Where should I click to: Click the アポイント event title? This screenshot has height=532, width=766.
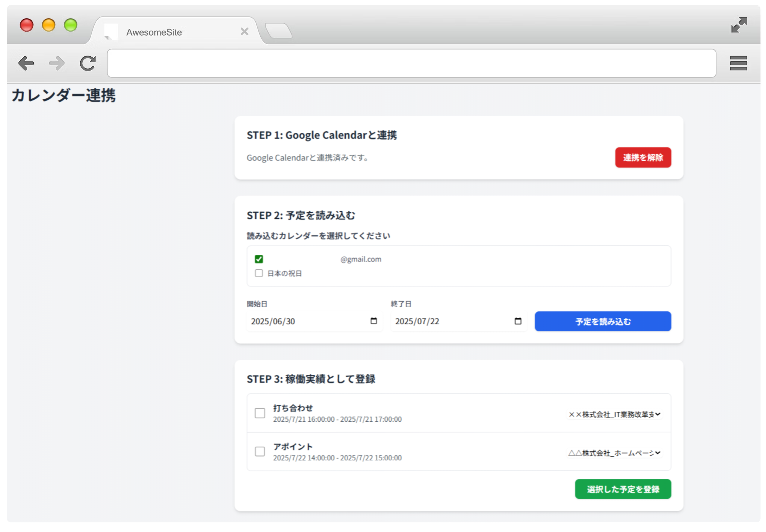pyautogui.click(x=293, y=446)
